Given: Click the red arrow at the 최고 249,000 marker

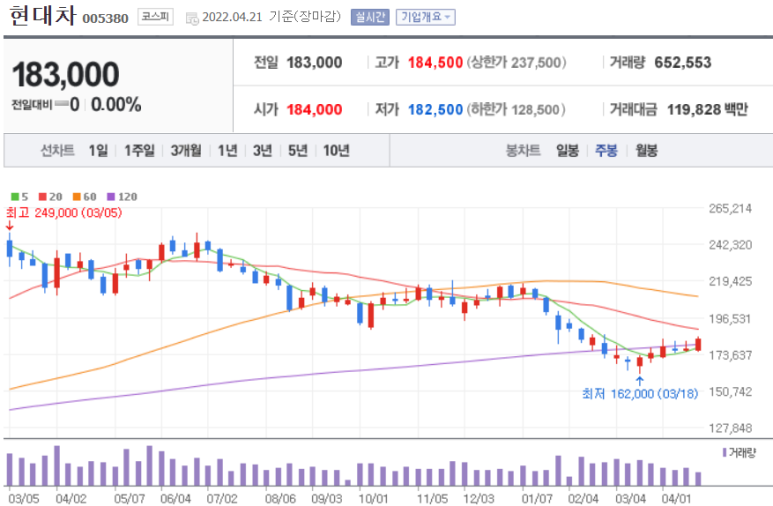Looking at the screenshot, I should [x=10, y=227].
